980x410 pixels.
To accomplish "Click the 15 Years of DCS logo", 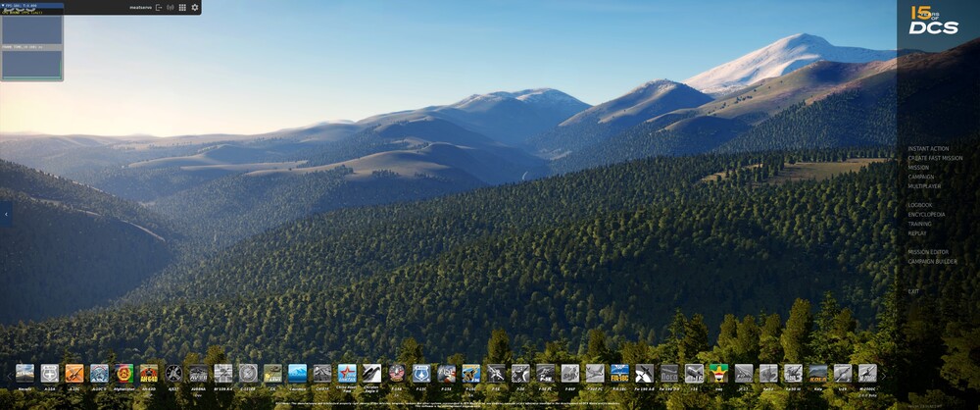I will (934, 20).
